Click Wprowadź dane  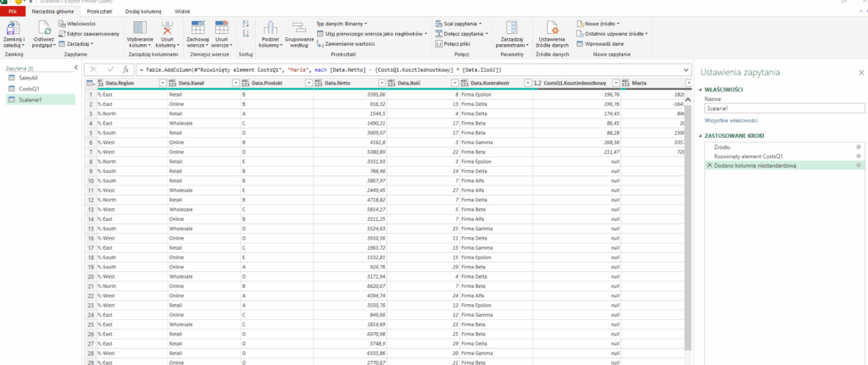click(x=599, y=44)
